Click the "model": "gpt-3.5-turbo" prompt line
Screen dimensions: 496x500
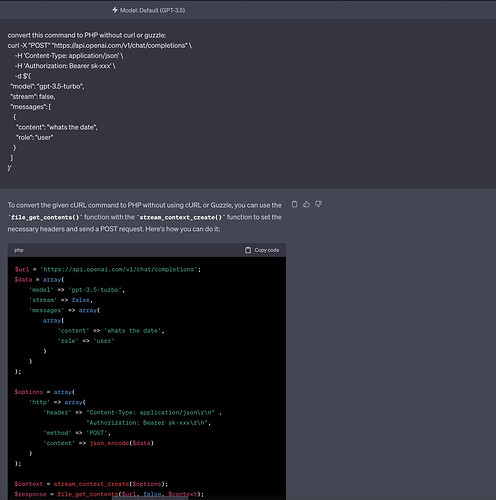tap(47, 86)
